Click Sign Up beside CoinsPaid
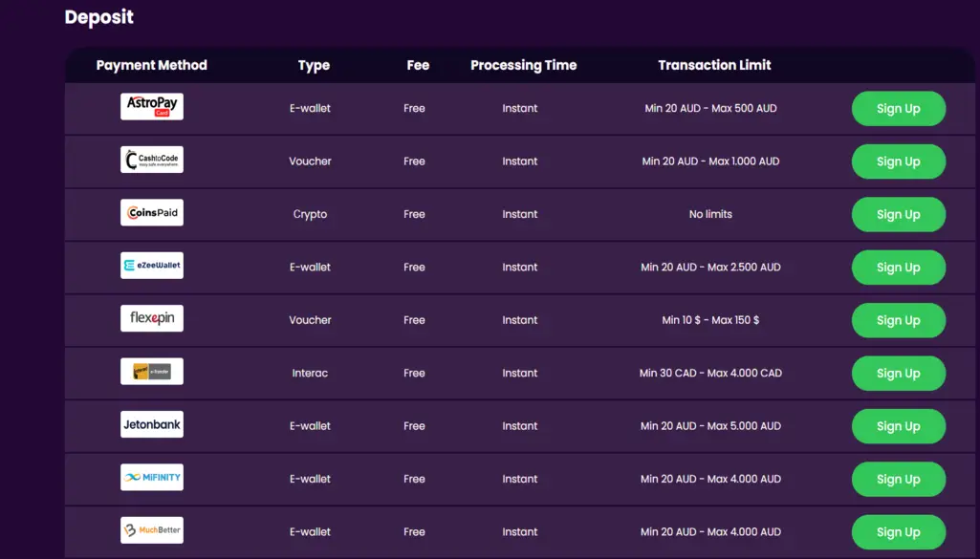 coord(898,215)
